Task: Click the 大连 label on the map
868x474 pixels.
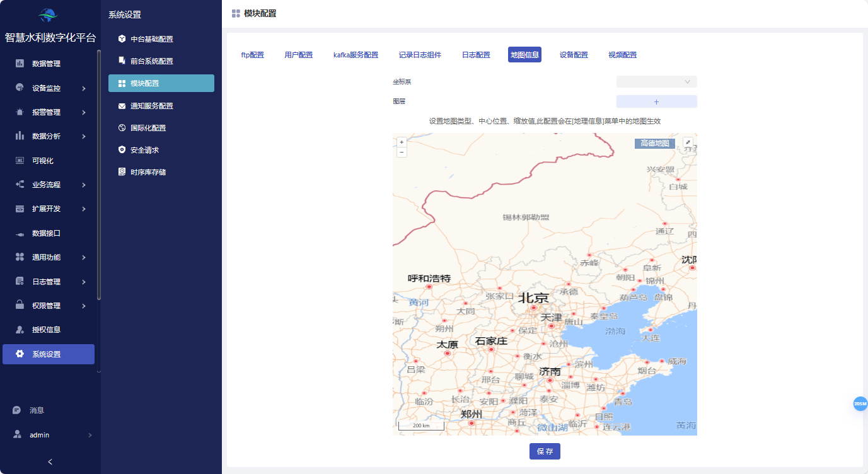Action: (651, 338)
